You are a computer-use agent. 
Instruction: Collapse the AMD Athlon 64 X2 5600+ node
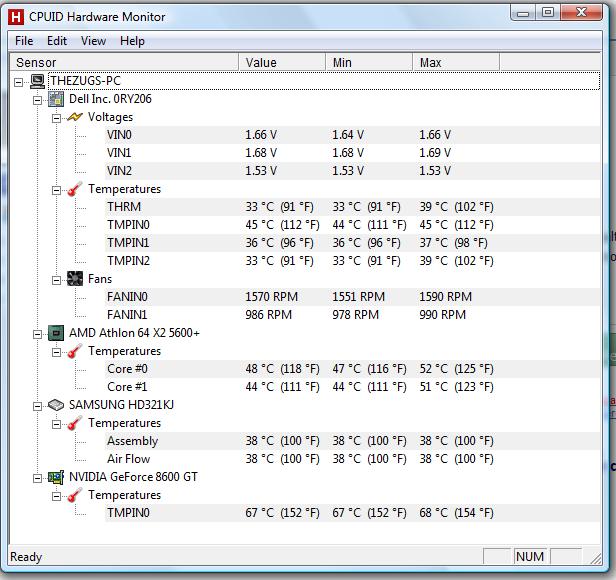click(37, 334)
